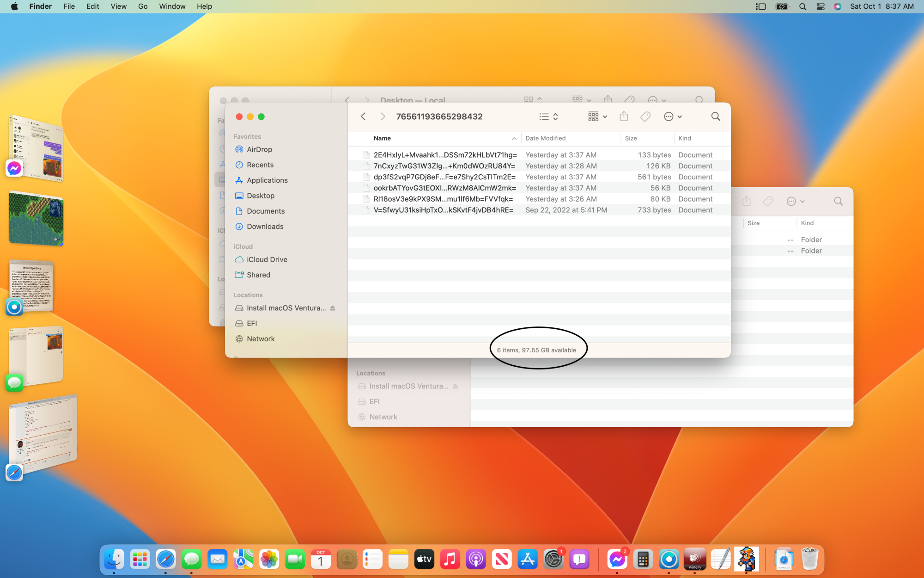
Task: Click the Finder window's search magnifier icon
Action: click(715, 117)
